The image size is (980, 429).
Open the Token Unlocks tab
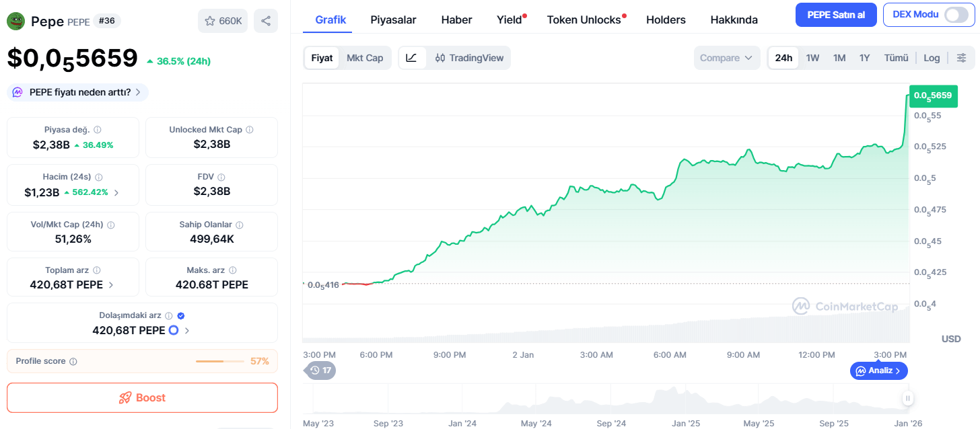pos(584,19)
